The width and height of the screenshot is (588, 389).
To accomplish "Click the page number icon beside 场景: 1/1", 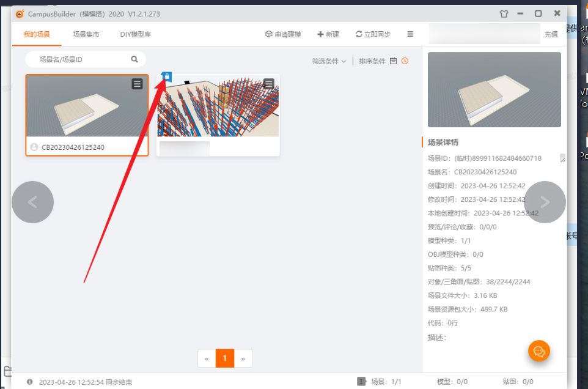I will point(361,382).
